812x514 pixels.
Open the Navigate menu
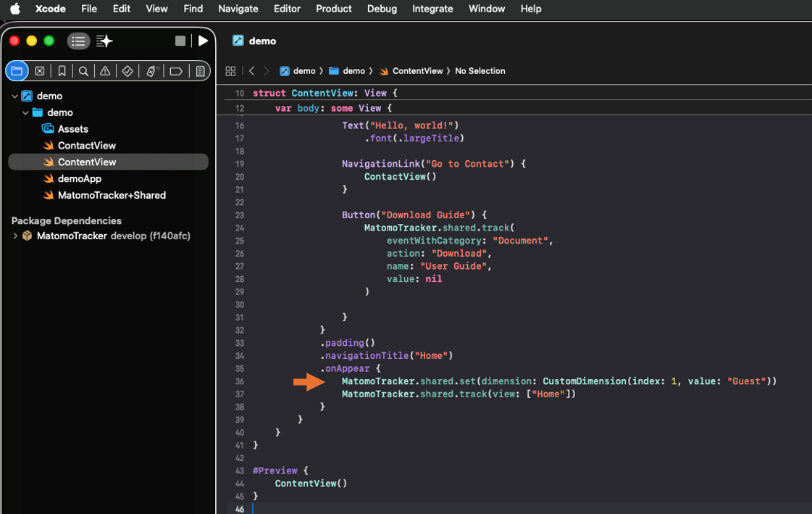238,9
